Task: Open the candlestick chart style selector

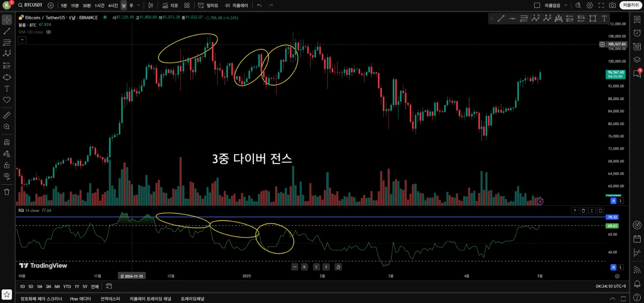Action: 151,5
